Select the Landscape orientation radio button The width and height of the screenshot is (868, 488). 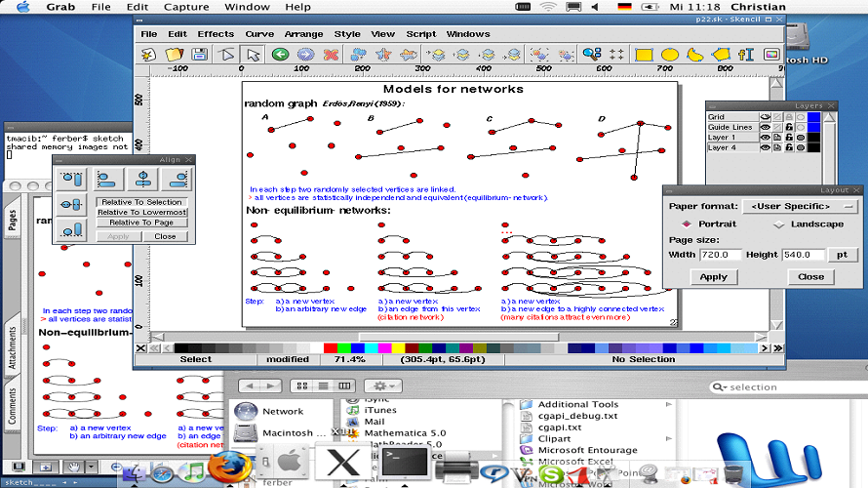tap(779, 224)
